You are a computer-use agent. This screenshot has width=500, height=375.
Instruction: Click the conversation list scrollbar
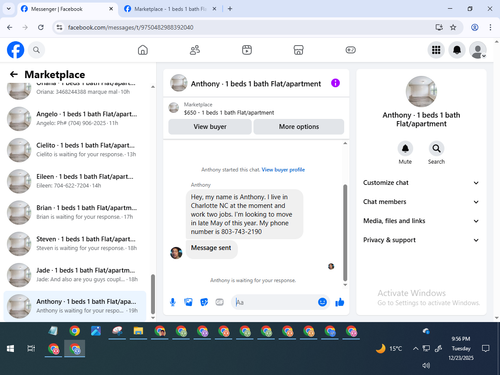pyautogui.click(x=153, y=294)
